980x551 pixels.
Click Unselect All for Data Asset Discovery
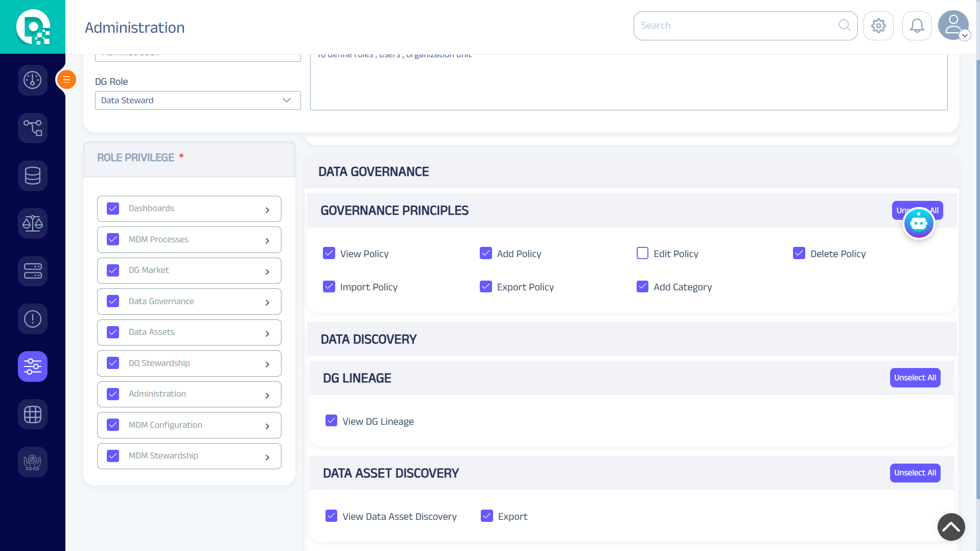pos(915,473)
